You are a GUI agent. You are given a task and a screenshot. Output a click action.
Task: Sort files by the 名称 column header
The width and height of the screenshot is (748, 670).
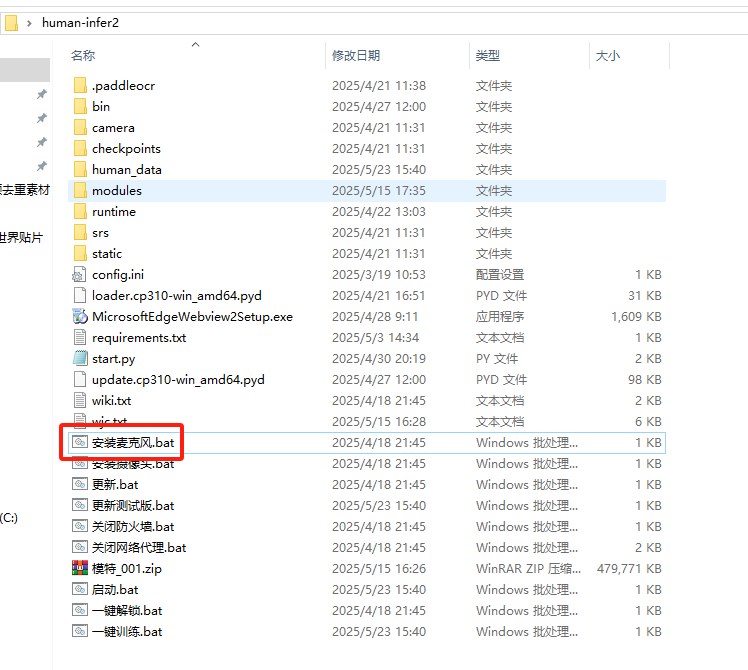click(83, 55)
